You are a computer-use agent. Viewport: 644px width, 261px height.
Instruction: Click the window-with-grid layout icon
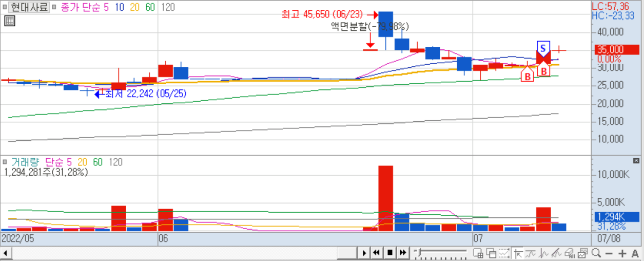coord(478,253)
